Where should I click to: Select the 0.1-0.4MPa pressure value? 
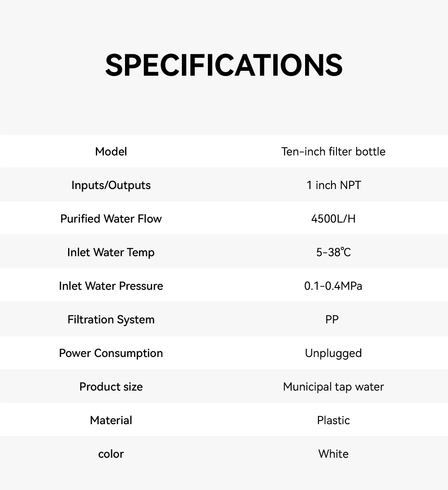333,286
